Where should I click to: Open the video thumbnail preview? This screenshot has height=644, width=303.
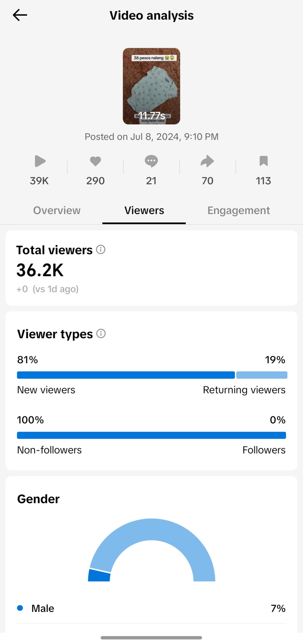pos(151,86)
